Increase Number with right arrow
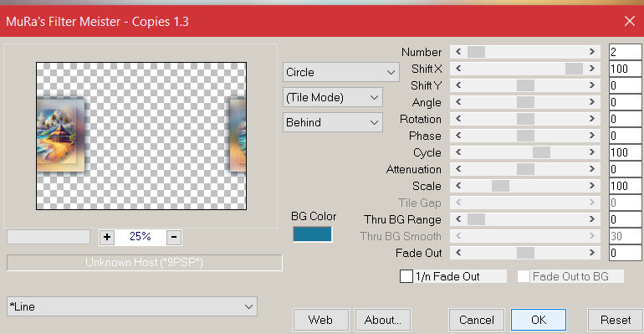Image resolution: width=644 pixels, height=334 pixels. pyautogui.click(x=592, y=52)
